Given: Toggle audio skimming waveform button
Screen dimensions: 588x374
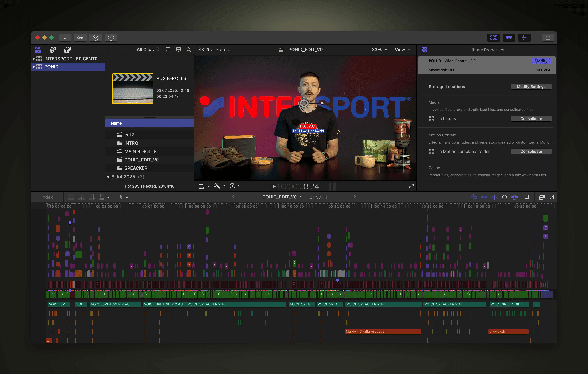Looking at the screenshot, I should click(x=494, y=197).
